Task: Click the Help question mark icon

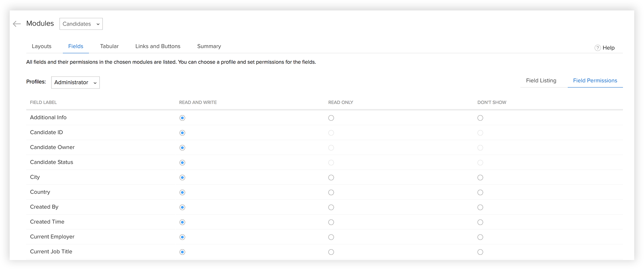Action: pos(597,48)
